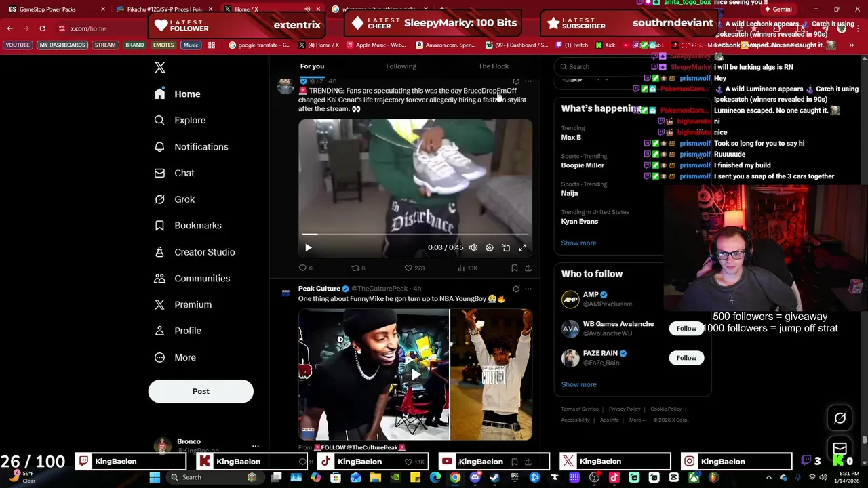Open Creator Studio
Viewport: 868px width, 488px height.
(x=195, y=252)
